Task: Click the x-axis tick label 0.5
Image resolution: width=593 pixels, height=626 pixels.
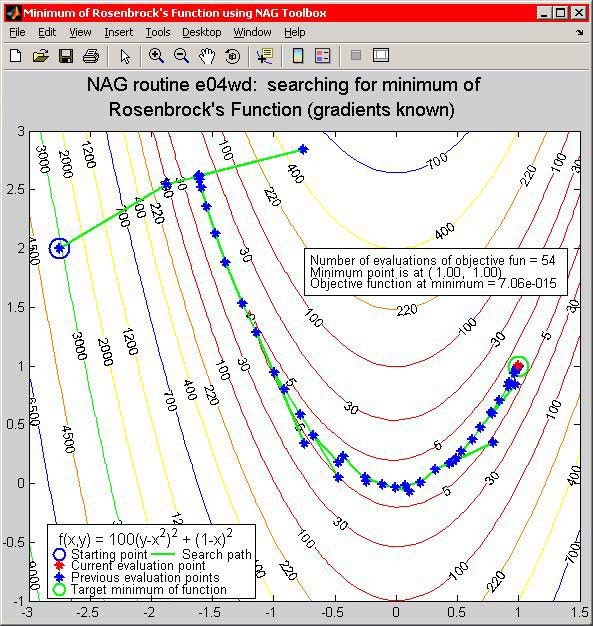Action: pos(456,612)
